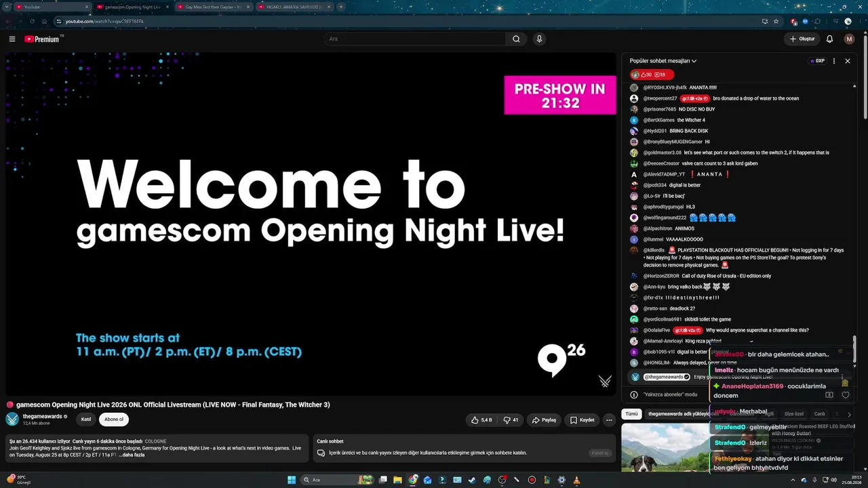Bookmark this page with the star icon

coord(776,21)
